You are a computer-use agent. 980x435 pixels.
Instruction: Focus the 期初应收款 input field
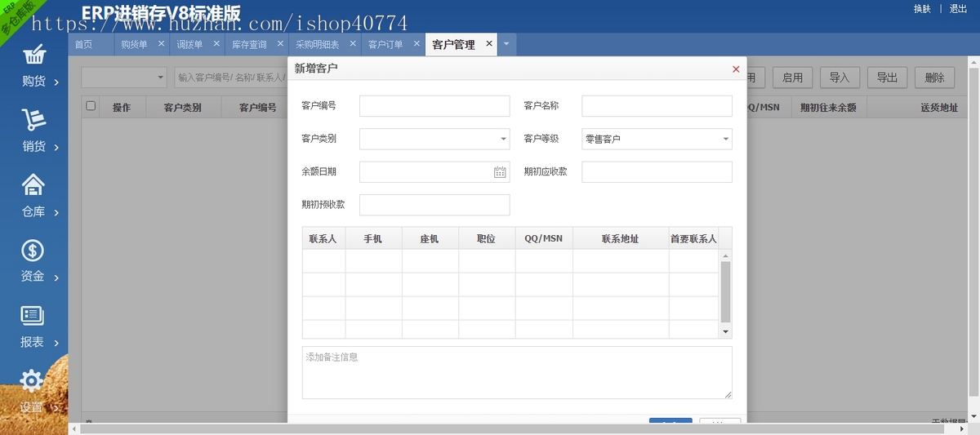(x=657, y=171)
